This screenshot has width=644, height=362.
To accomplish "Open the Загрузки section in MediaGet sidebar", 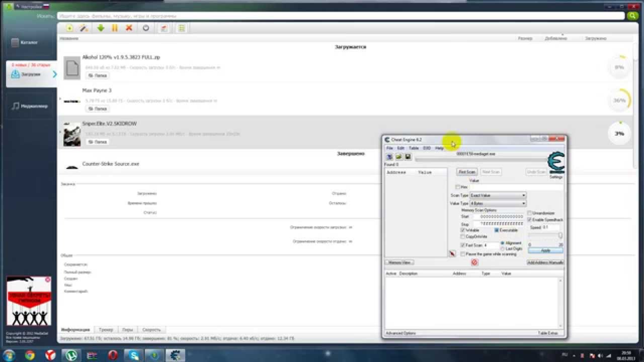I will point(30,74).
